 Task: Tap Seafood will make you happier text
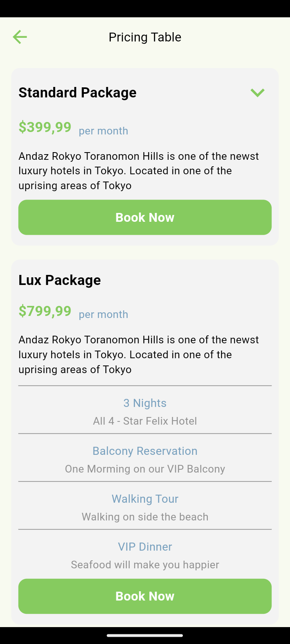click(145, 565)
